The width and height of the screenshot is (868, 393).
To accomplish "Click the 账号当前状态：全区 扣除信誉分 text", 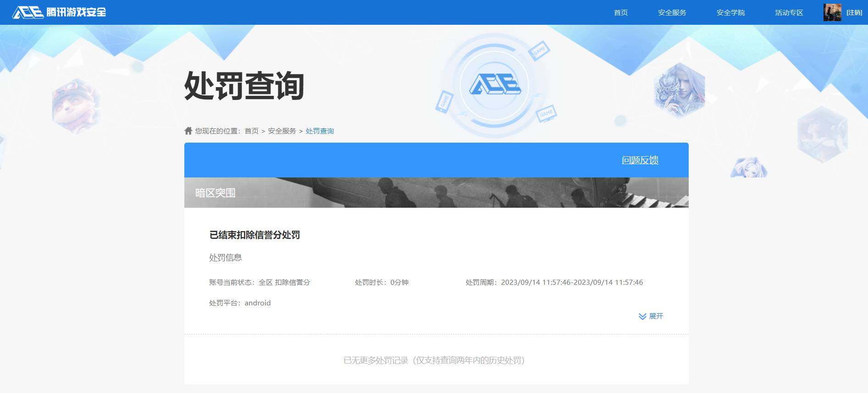I will 260,282.
